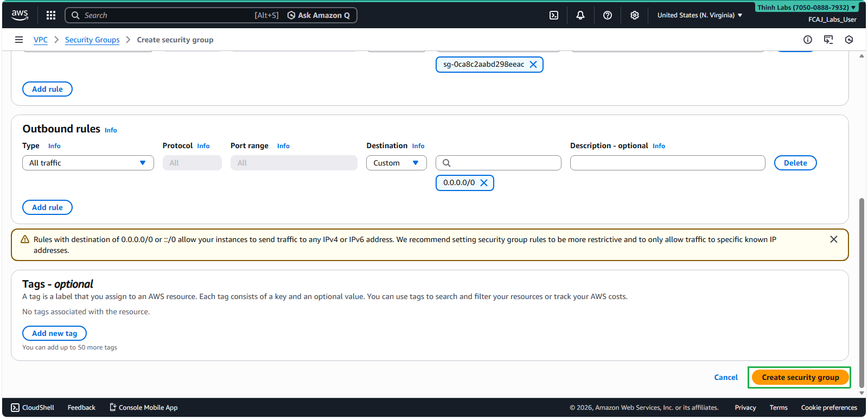This screenshot has width=868, height=419.
Task: Toggle the side navigation hamburger menu
Action: [x=19, y=40]
